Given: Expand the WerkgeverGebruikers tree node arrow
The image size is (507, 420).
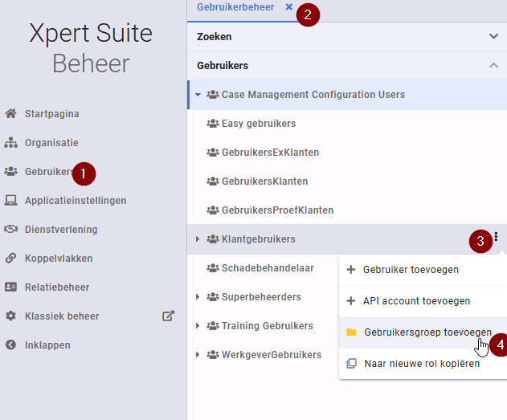Looking at the screenshot, I should point(198,355).
